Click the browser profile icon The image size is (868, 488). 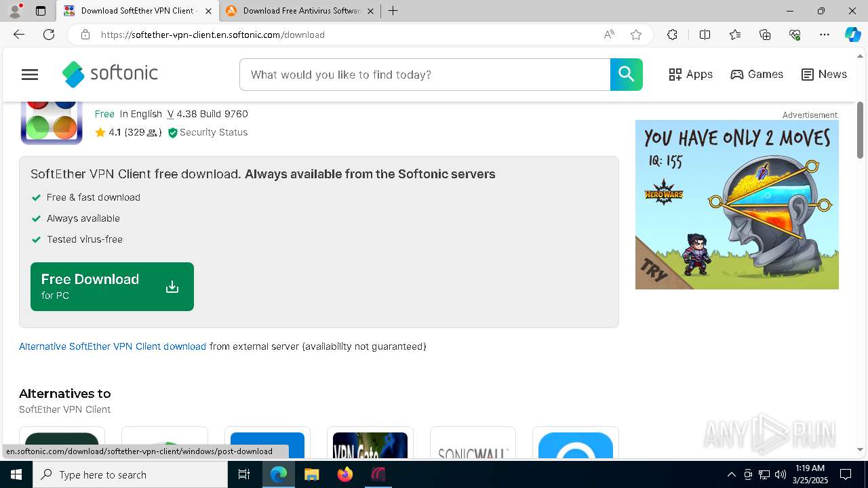[15, 11]
